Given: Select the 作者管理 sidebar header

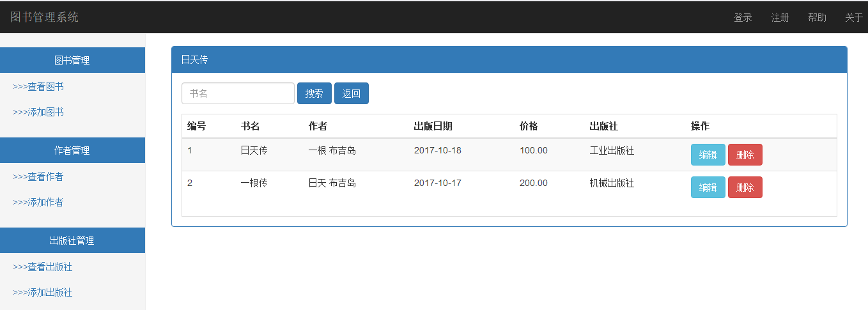Looking at the screenshot, I should point(72,150).
